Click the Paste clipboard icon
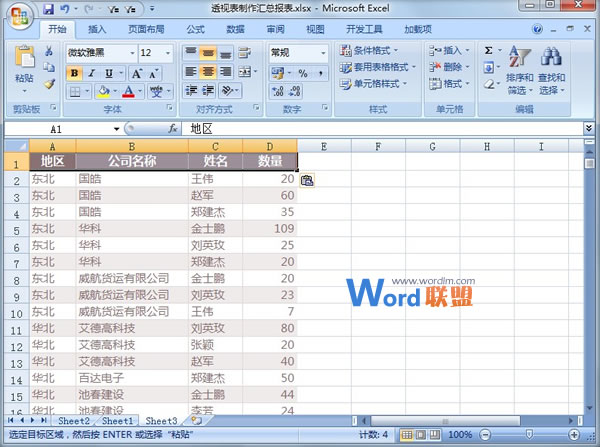This screenshot has height=447, width=600. pos(24,57)
